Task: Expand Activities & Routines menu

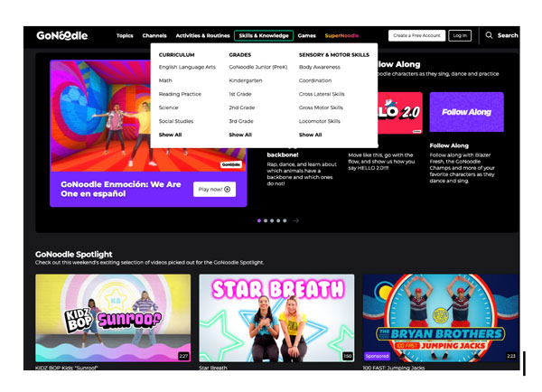Action: click(x=202, y=35)
